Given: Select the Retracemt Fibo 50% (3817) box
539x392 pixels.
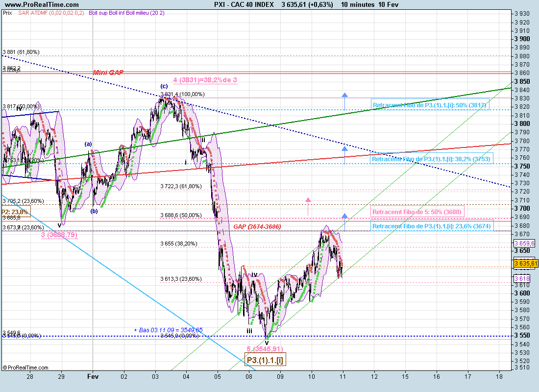Looking at the screenshot, I should pyautogui.click(x=430, y=105).
